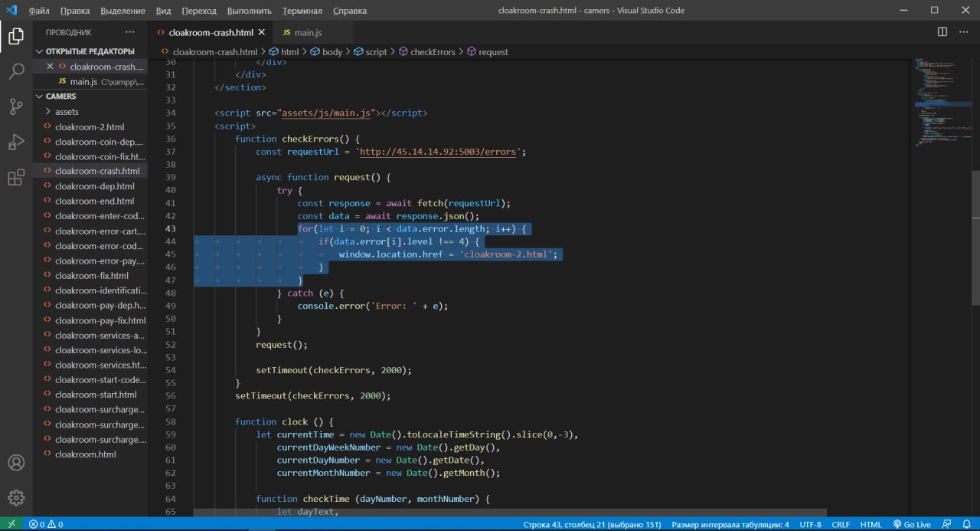Open errors and warnings count in status bar
Viewport: 980px width, 531px height.
pyautogui.click(x=46, y=524)
